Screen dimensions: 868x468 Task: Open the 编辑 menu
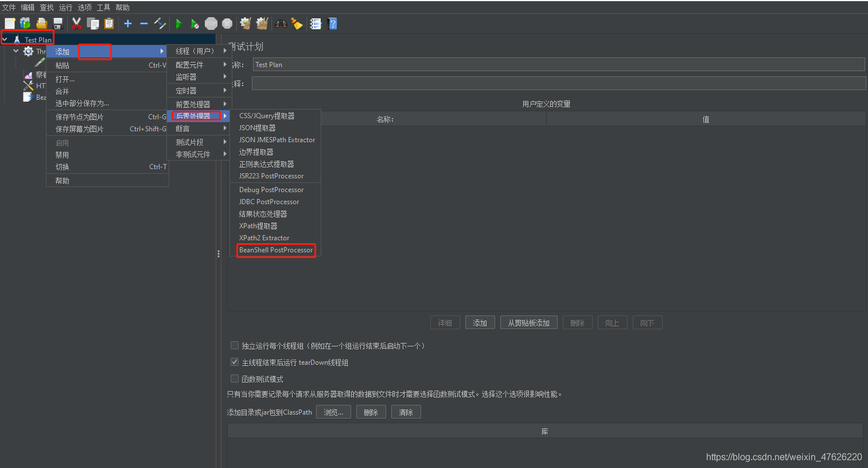[28, 7]
